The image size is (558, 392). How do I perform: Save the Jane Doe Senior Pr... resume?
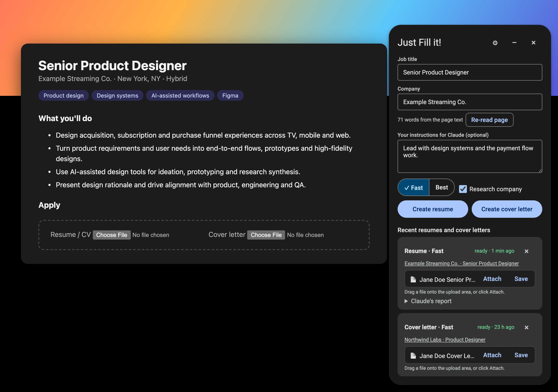pos(521,279)
